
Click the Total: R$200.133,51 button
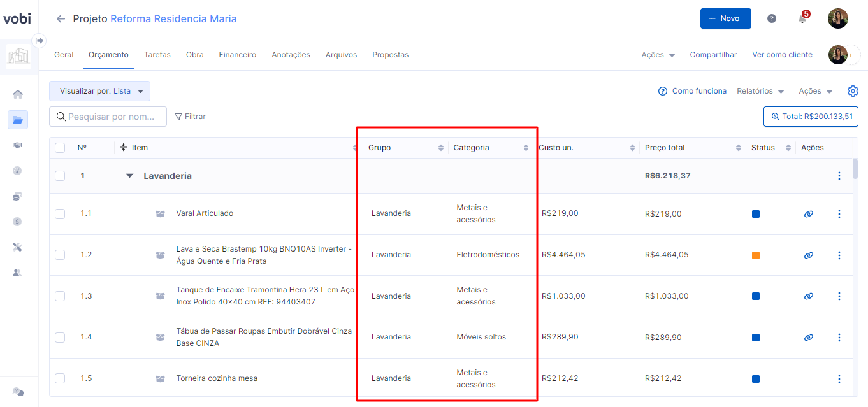tap(811, 117)
